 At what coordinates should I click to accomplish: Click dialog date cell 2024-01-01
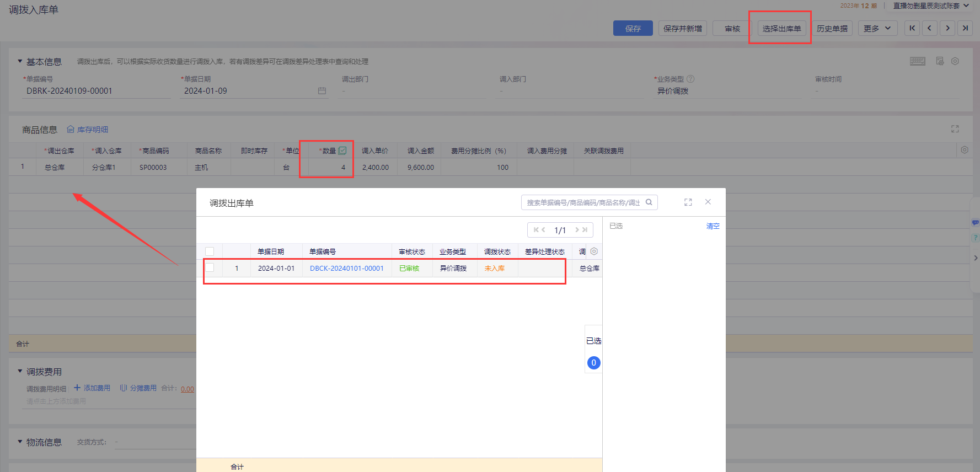pos(276,269)
